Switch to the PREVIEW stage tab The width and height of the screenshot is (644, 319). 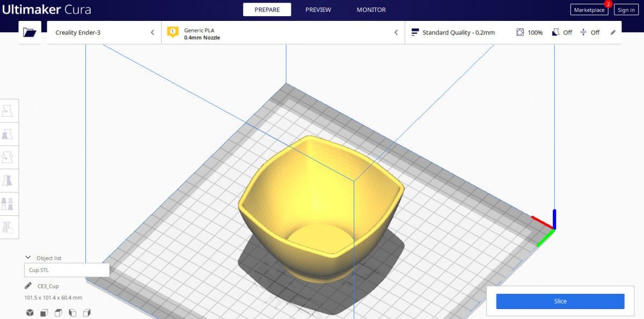pyautogui.click(x=318, y=10)
